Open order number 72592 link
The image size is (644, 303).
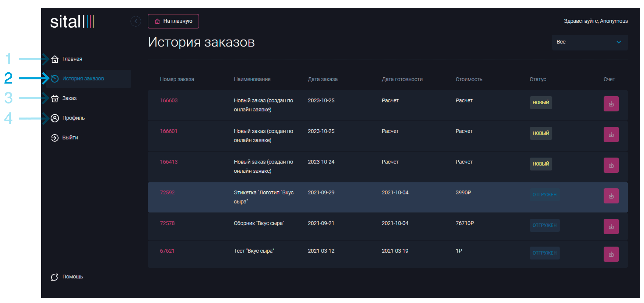click(167, 193)
